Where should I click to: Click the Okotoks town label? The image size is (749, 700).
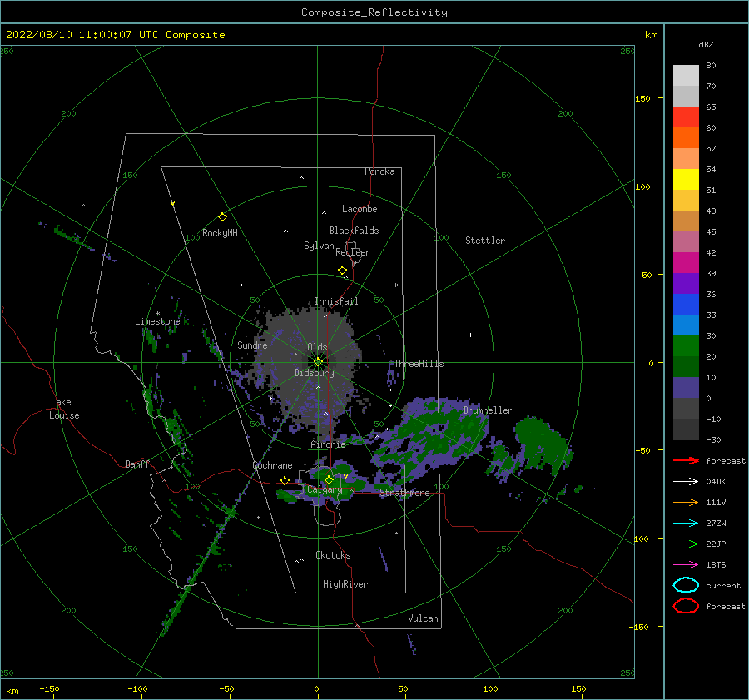click(x=334, y=556)
